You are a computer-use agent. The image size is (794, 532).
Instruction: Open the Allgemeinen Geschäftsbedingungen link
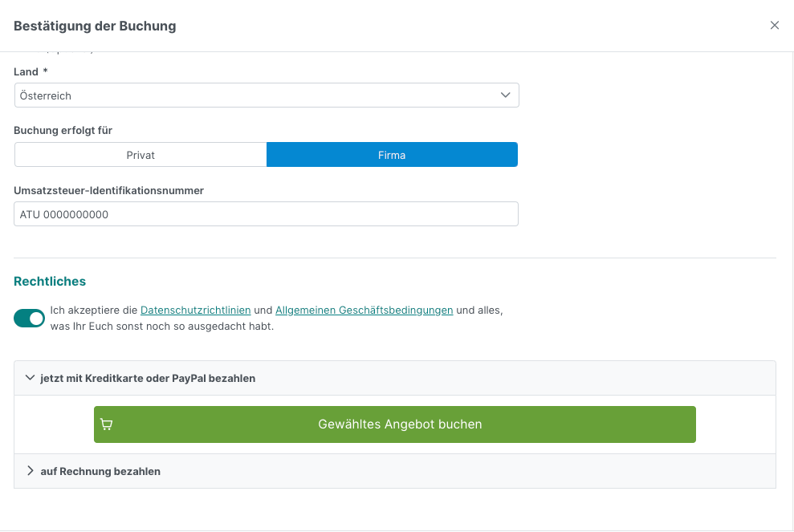(x=363, y=310)
